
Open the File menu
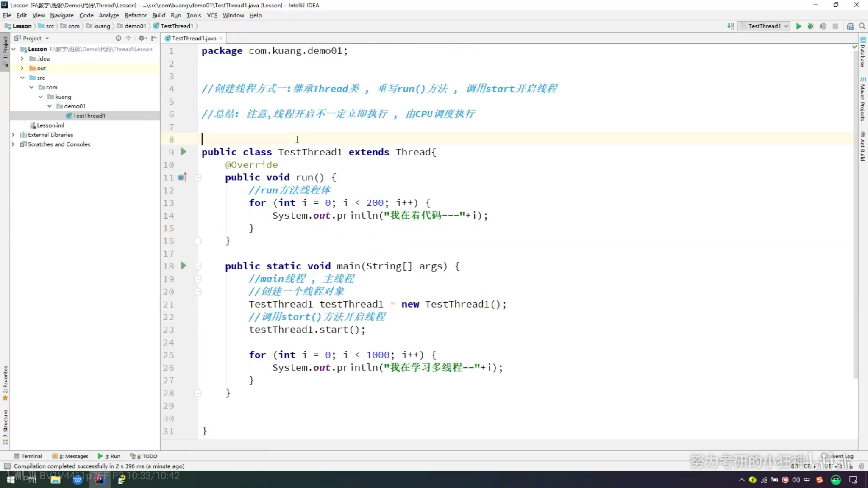point(7,15)
